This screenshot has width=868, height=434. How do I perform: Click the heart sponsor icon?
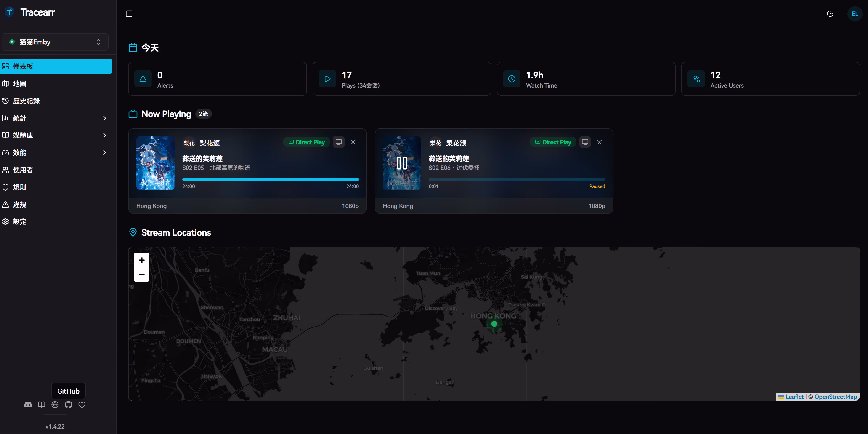click(x=82, y=405)
